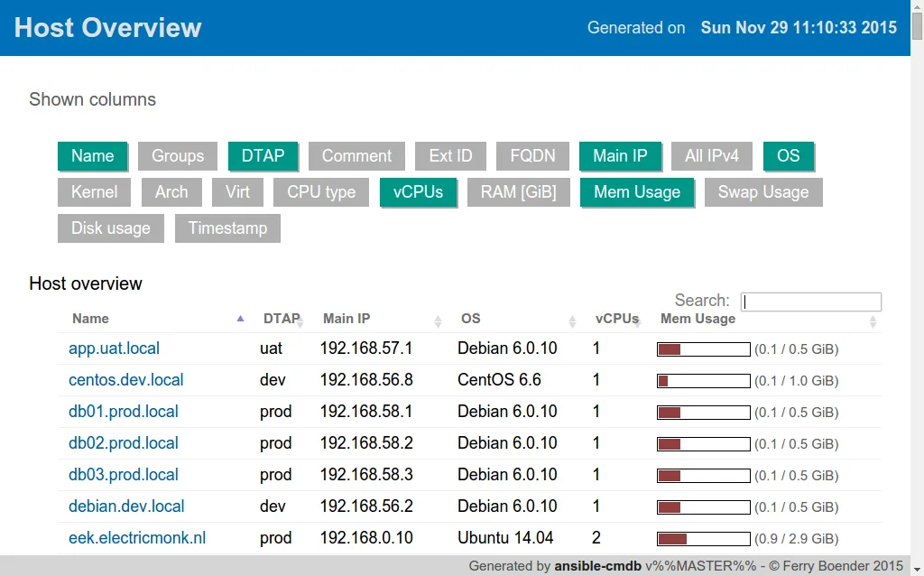This screenshot has height=576, width=924.
Task: Click the sort arrows beside DTAP header
Action: 300,321
